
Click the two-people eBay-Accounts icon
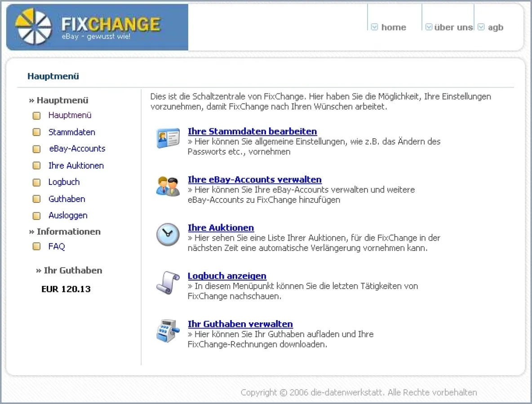(168, 186)
